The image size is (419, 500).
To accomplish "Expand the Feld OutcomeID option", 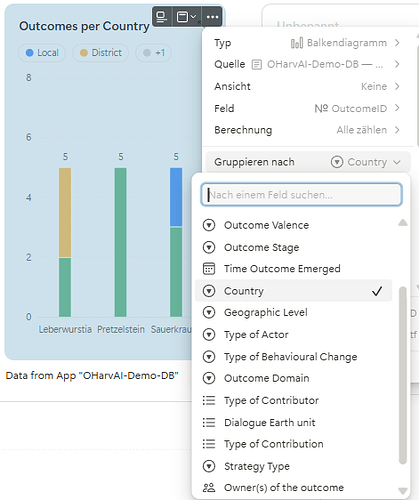I will tap(306, 108).
